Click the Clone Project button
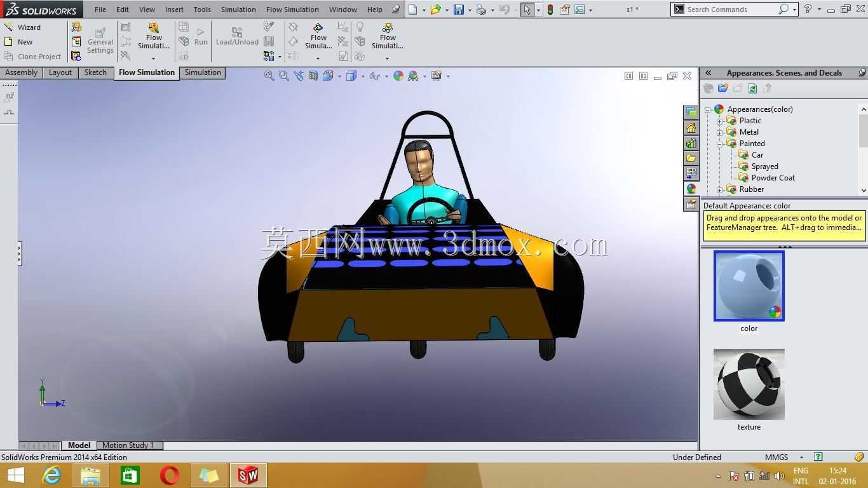 (32, 57)
